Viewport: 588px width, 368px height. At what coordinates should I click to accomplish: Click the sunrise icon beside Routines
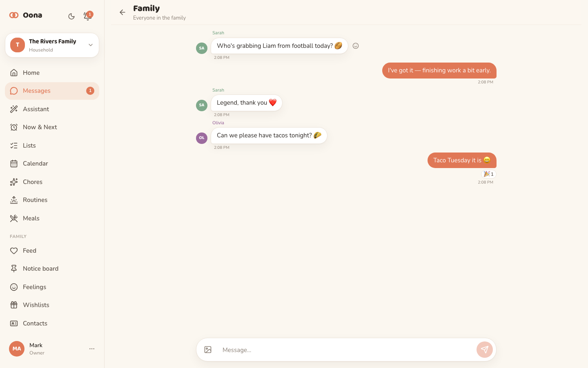tap(14, 200)
